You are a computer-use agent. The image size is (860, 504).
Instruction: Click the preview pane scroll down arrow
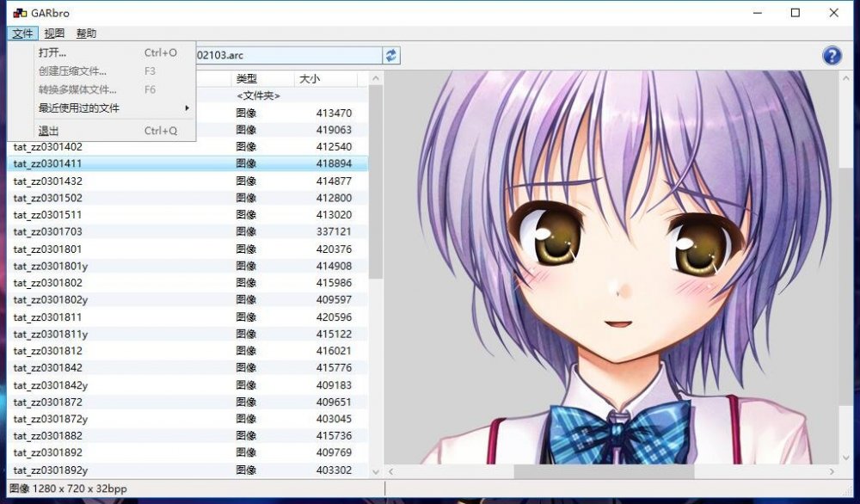(x=845, y=458)
